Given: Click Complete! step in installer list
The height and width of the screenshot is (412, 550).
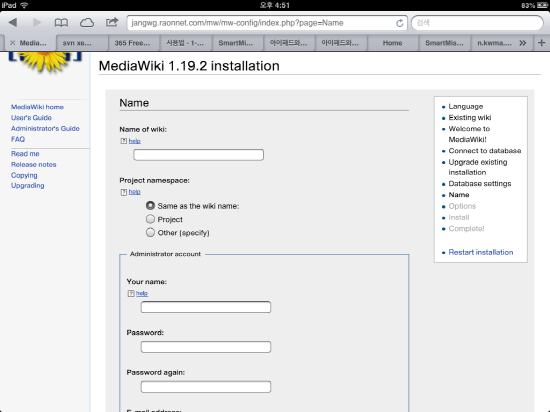Looking at the screenshot, I should [x=466, y=229].
